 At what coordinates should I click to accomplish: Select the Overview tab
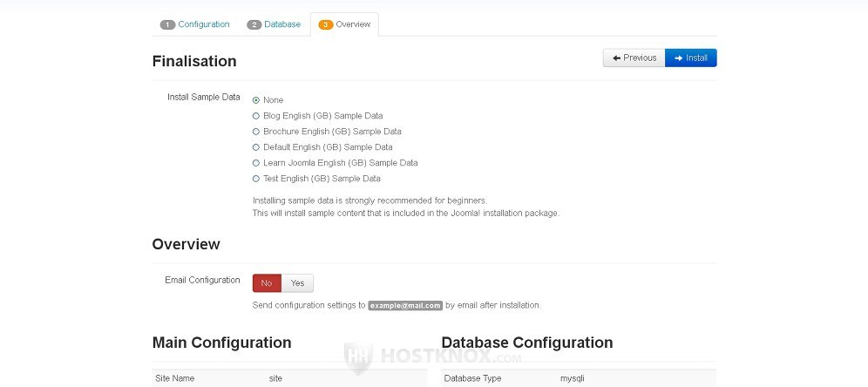click(353, 24)
